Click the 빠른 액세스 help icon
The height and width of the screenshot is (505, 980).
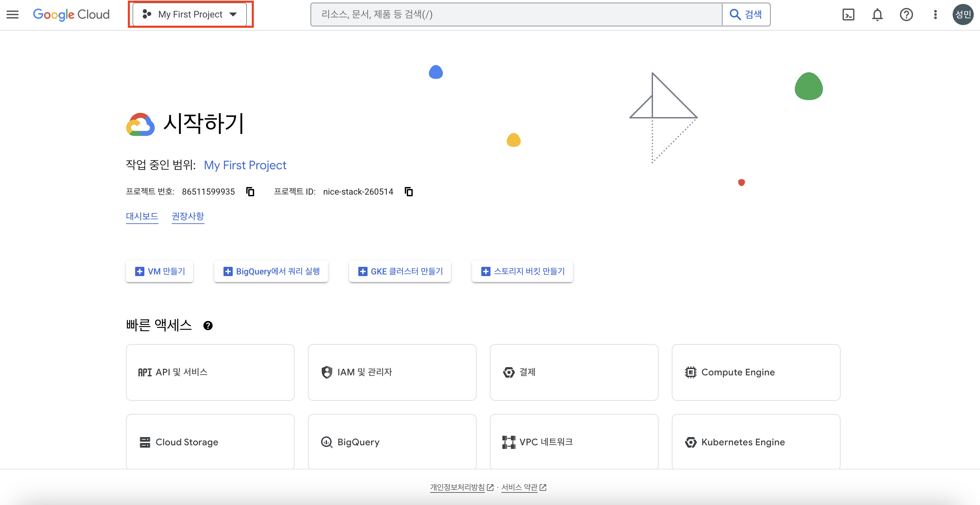(208, 326)
